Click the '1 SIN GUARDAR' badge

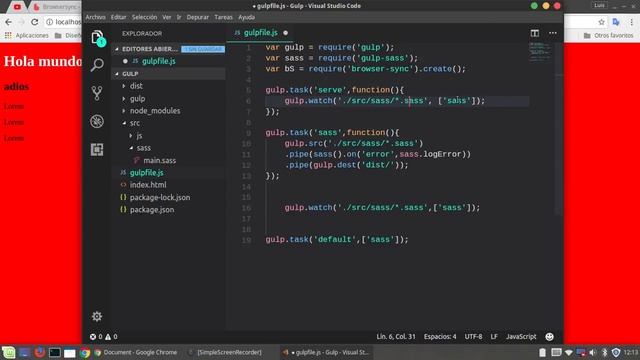pos(203,49)
